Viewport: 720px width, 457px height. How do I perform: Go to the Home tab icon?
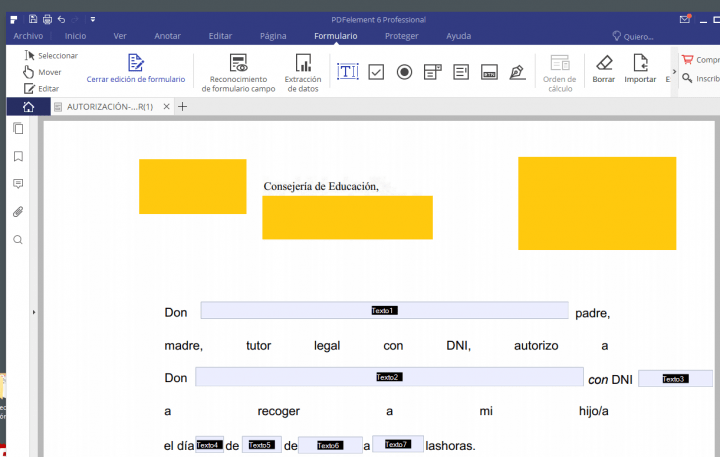(28, 107)
